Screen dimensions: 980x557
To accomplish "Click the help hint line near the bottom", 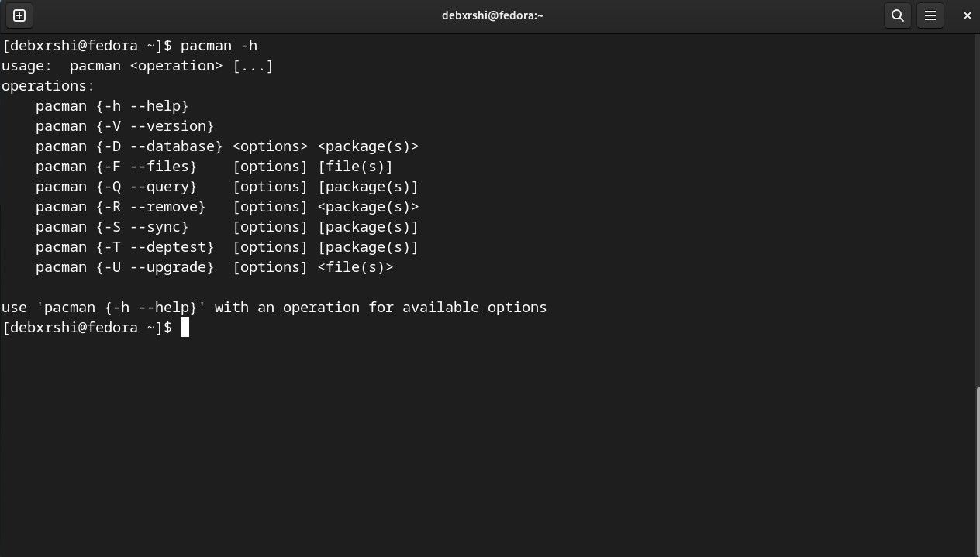I will (273, 307).
